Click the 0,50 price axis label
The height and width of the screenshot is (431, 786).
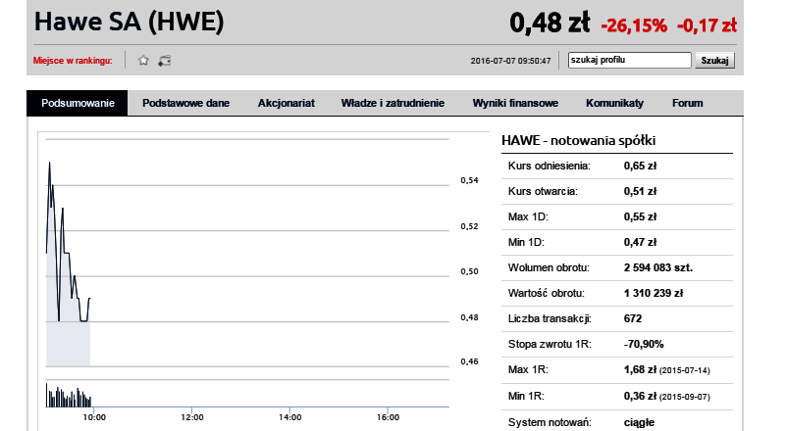[x=469, y=272]
